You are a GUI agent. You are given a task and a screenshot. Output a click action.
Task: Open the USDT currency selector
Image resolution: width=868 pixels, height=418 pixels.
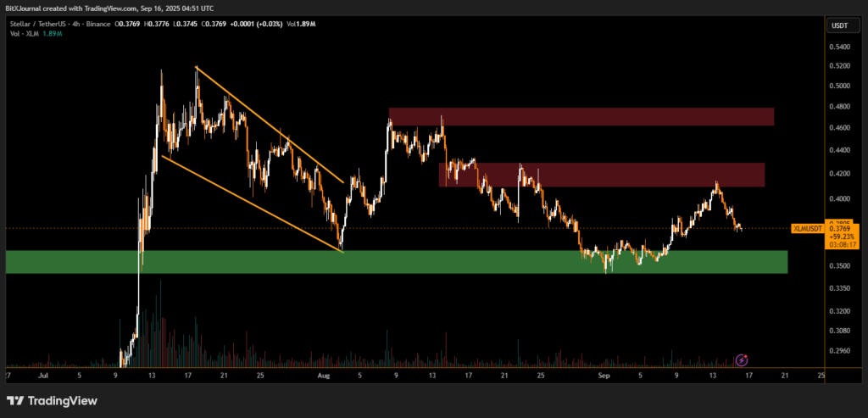point(838,25)
